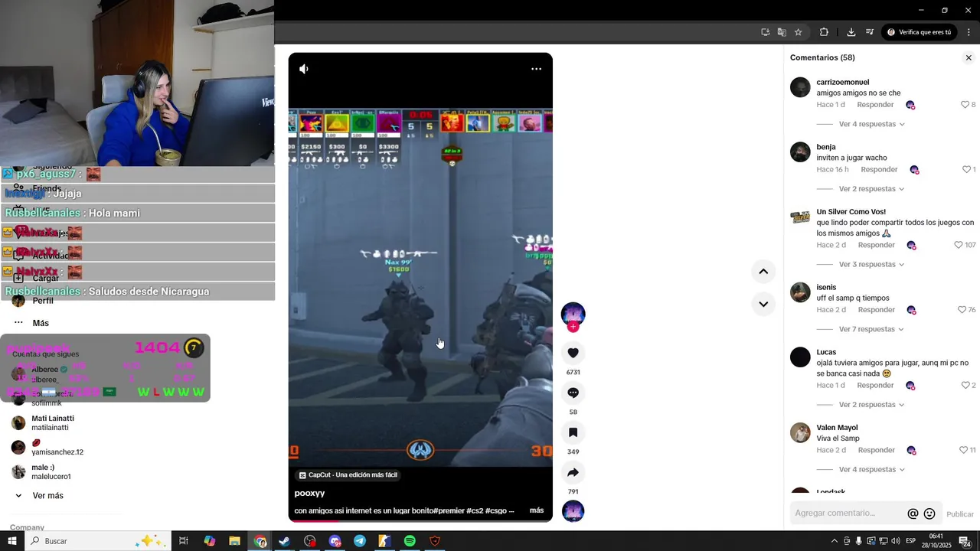Share the video using the arrow icon

(x=573, y=472)
